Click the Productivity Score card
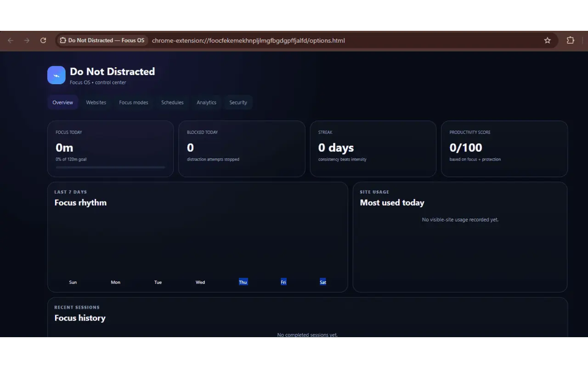The width and height of the screenshot is (588, 368). click(504, 149)
